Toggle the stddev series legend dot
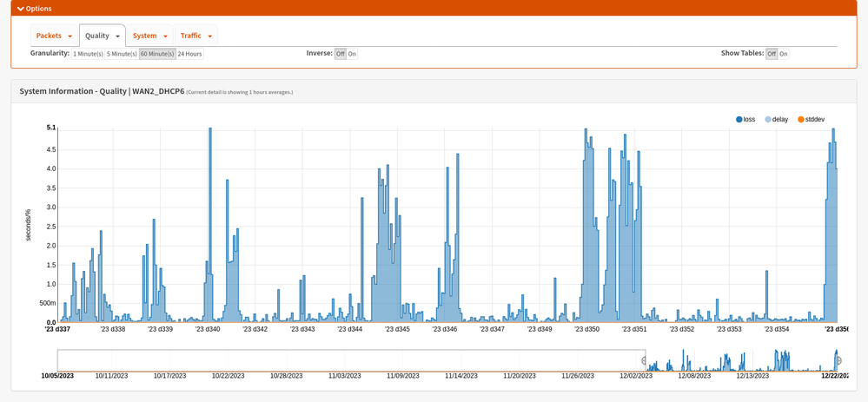868x402 pixels. [800, 119]
